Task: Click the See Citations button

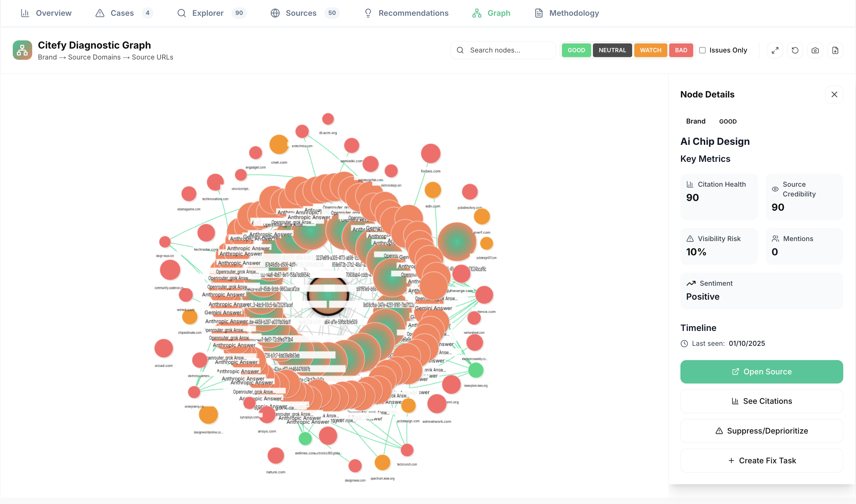Action: [x=761, y=401]
